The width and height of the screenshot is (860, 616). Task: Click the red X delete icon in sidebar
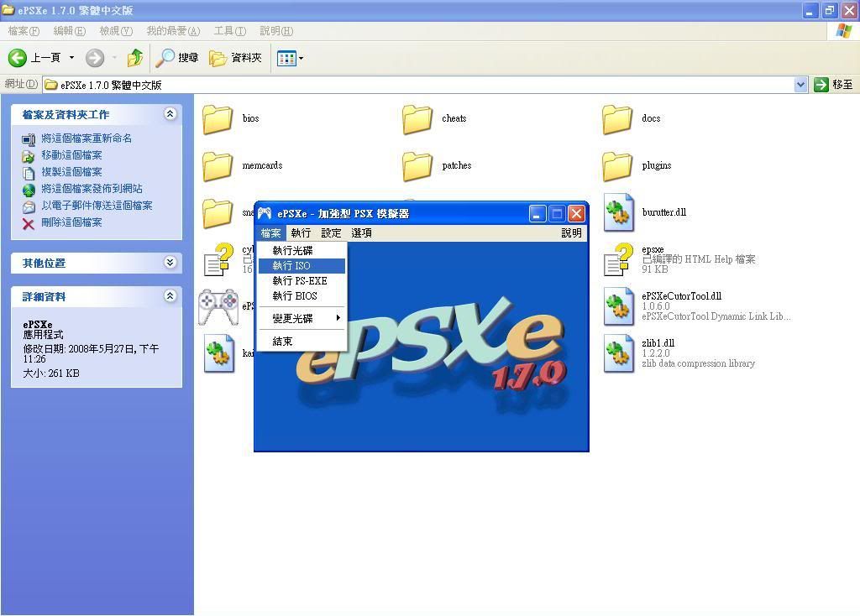click(x=29, y=223)
